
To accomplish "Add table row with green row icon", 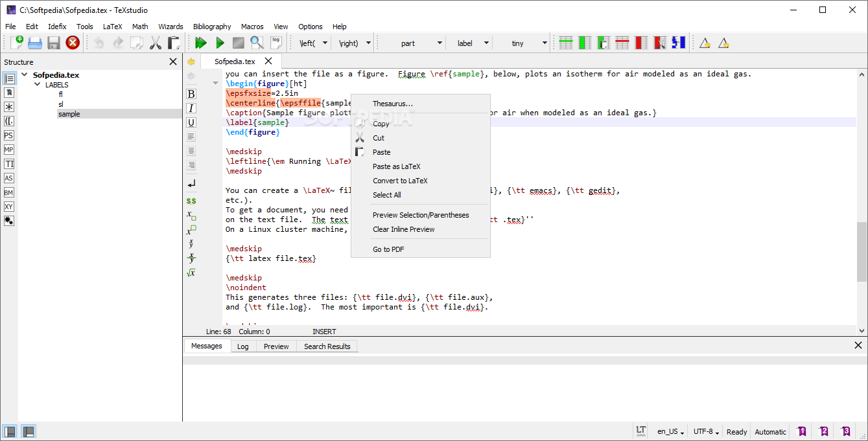I will pos(566,43).
